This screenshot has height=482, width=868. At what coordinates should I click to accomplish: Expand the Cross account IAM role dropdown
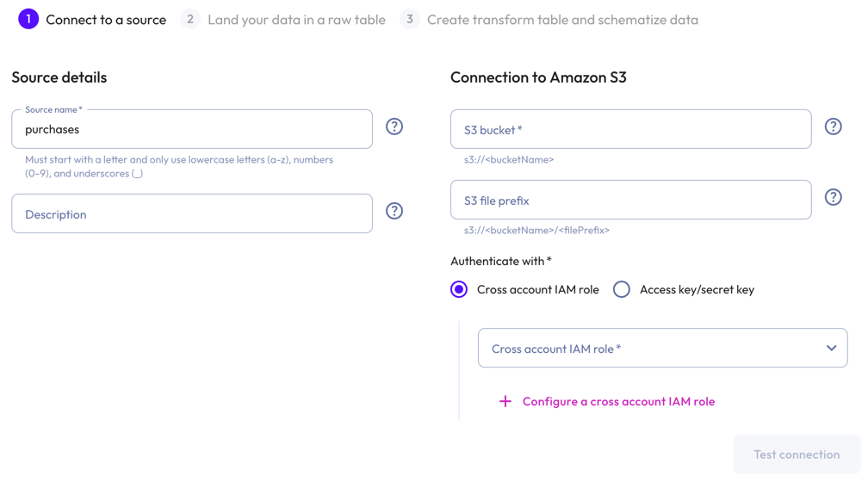[x=663, y=348]
